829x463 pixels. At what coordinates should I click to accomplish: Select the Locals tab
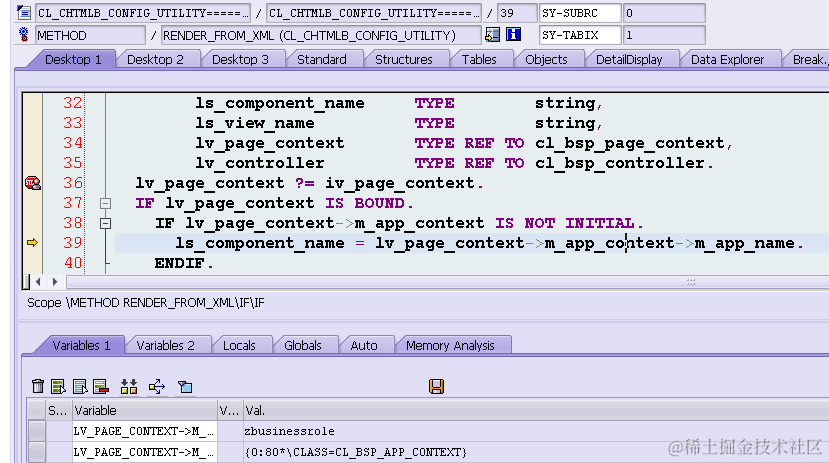[x=239, y=345]
